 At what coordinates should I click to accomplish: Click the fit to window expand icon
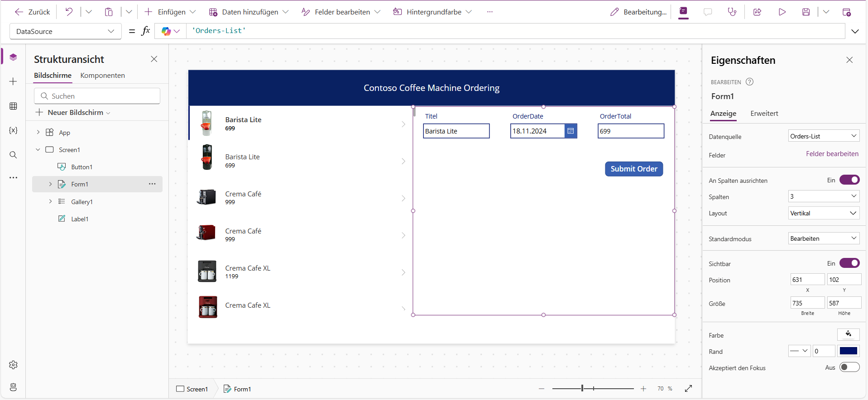688,388
